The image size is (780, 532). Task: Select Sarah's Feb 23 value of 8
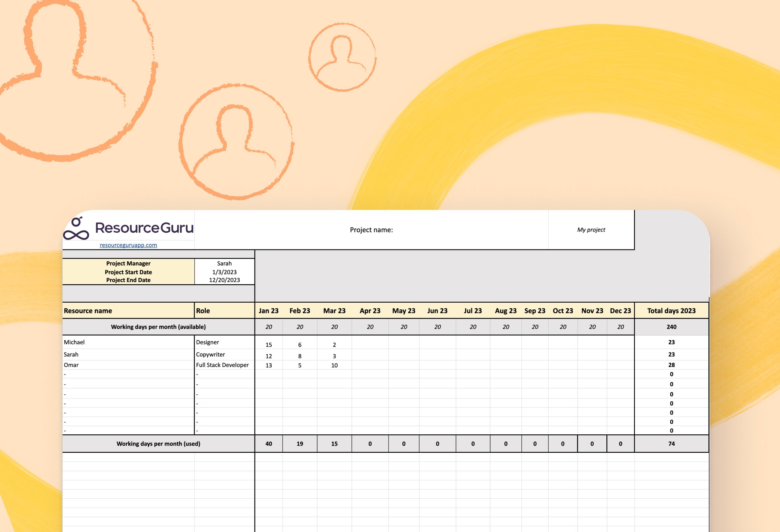(299, 356)
